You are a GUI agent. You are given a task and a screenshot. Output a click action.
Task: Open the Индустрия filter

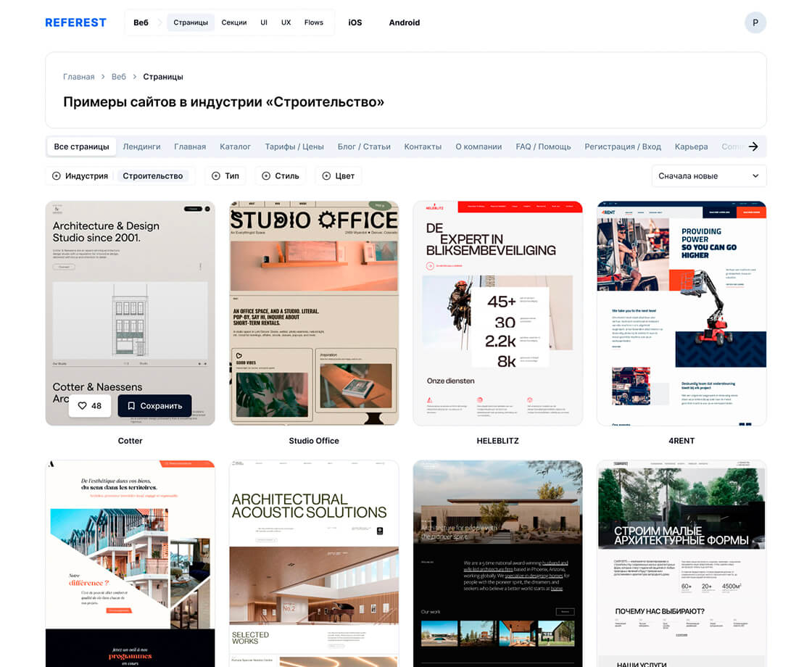click(80, 176)
